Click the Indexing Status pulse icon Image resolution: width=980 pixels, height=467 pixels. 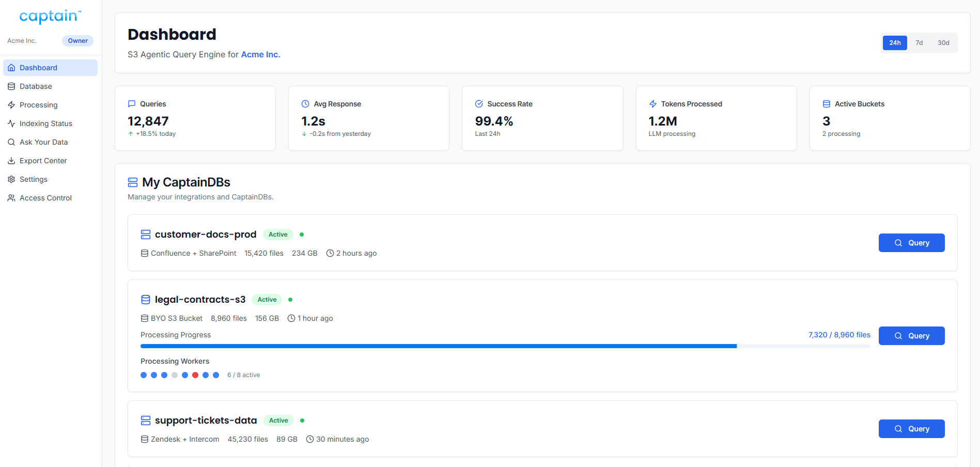pyautogui.click(x=11, y=123)
